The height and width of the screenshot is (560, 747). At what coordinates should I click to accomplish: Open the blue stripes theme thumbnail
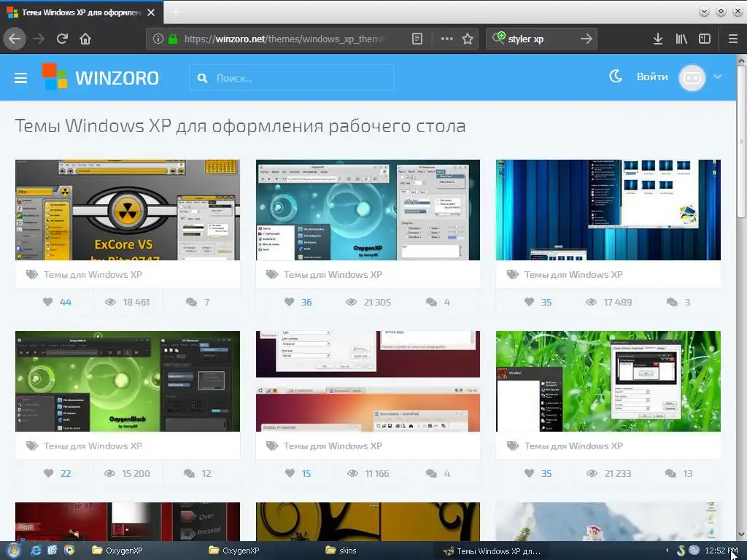click(x=608, y=209)
